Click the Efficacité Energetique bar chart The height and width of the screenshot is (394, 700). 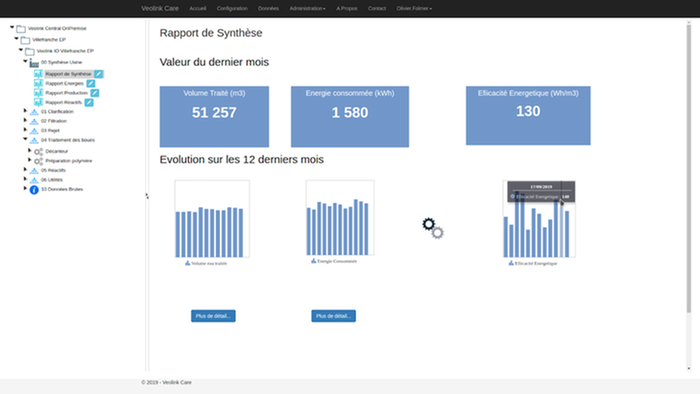(x=539, y=219)
